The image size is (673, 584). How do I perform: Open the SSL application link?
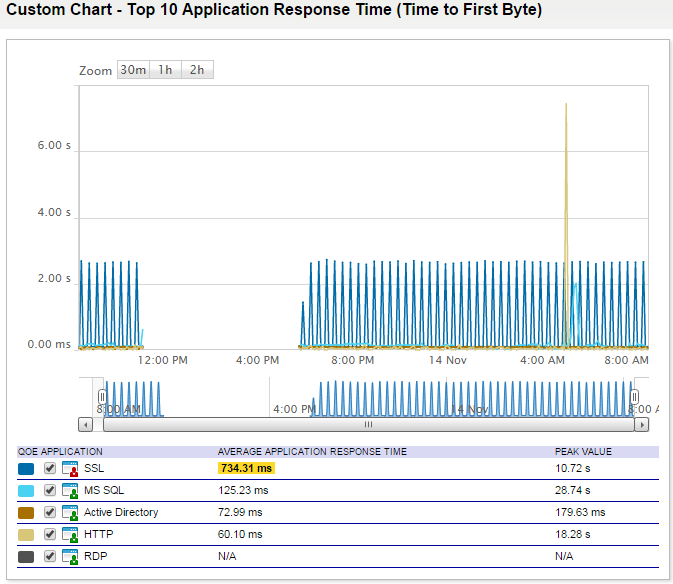click(93, 469)
